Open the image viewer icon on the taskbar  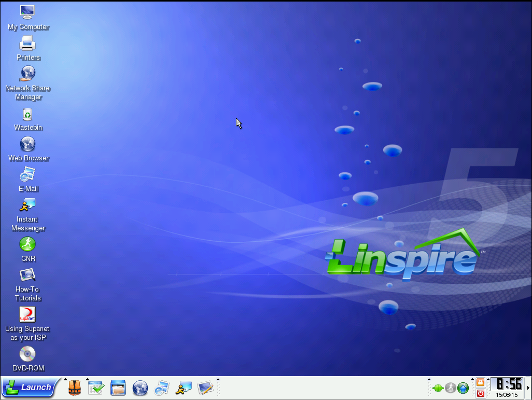[x=162, y=388]
